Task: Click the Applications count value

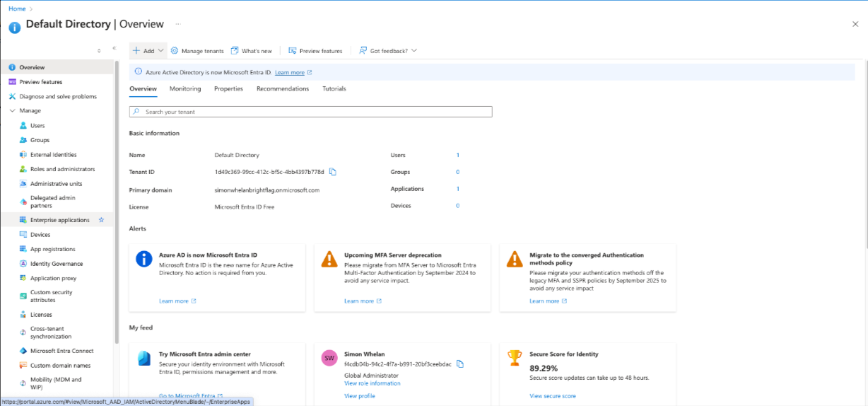Action: (458, 189)
